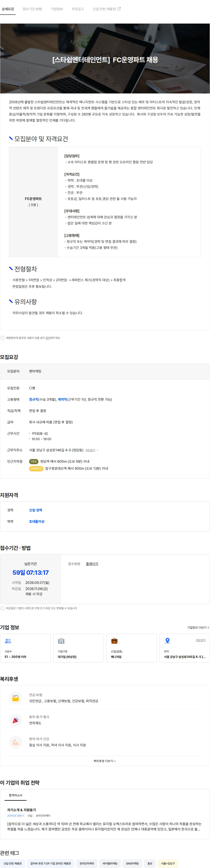Open 지도보기 in the 위치 card

click(x=201, y=640)
